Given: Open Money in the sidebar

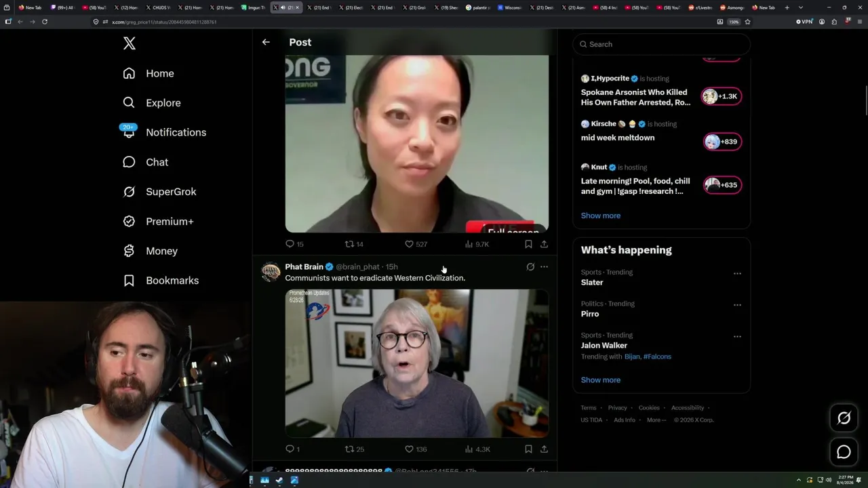Looking at the screenshot, I should [x=151, y=251].
